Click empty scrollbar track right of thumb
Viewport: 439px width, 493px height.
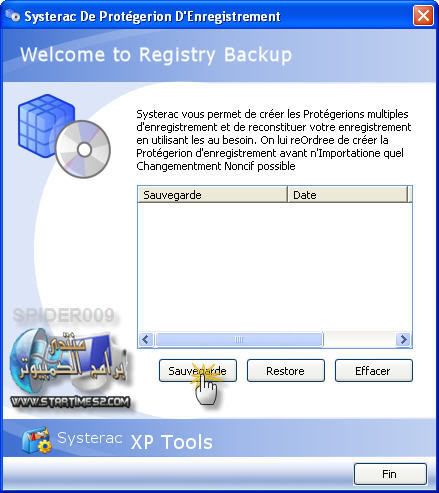(360, 340)
